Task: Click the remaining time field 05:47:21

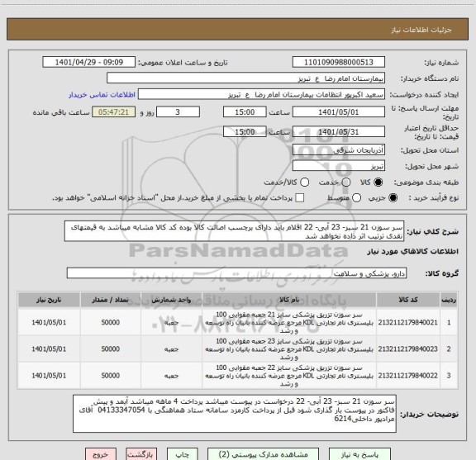Action: (x=113, y=112)
